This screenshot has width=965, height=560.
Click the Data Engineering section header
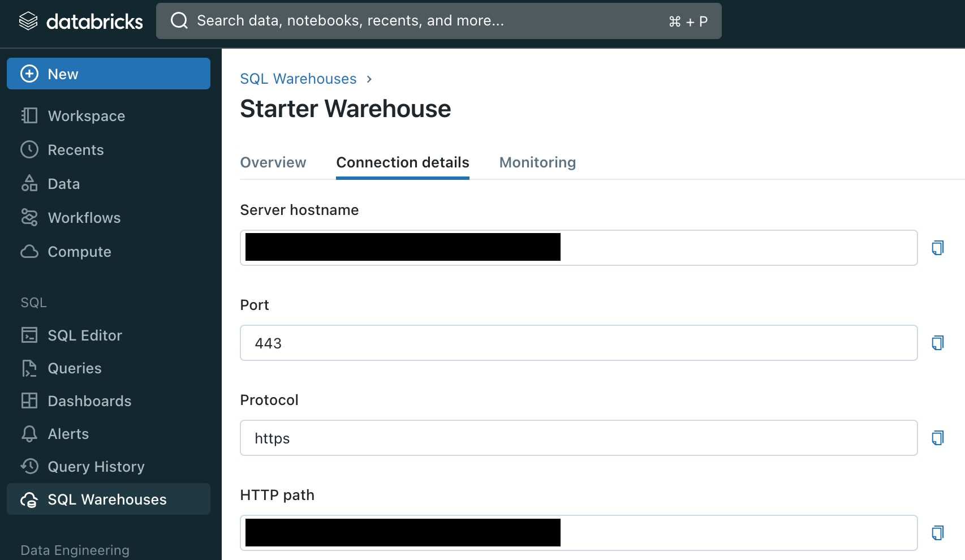point(75,550)
